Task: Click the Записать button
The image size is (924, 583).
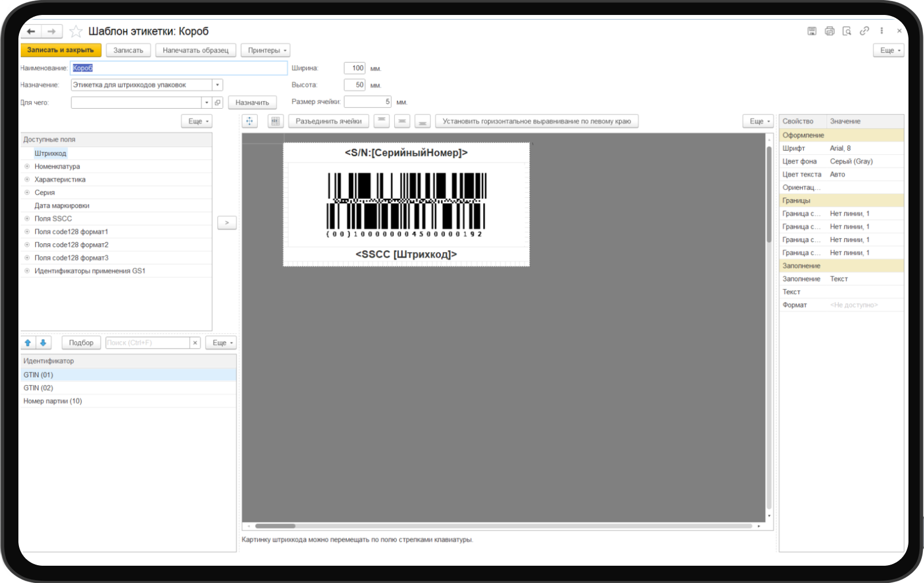Action: [128, 51]
